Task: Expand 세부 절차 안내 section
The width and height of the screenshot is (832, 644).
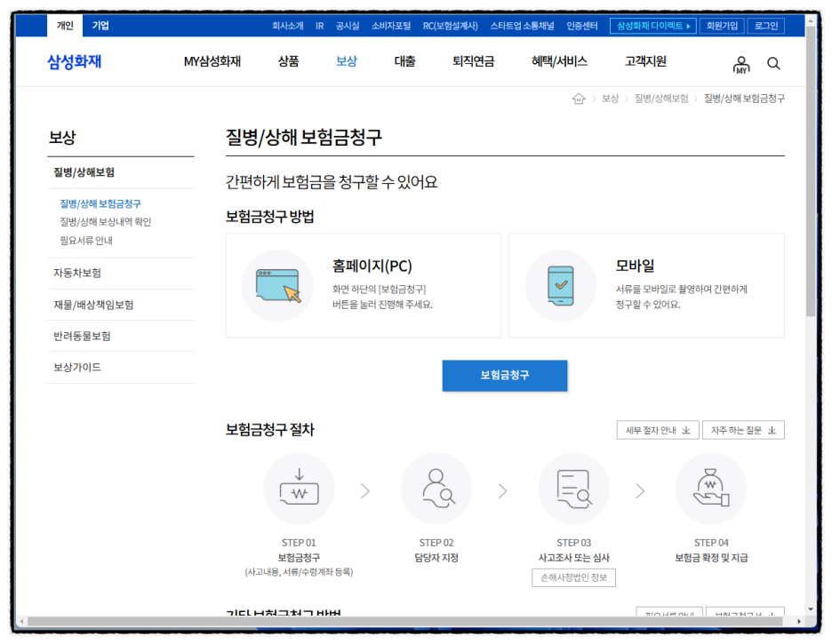Action: tap(658, 431)
